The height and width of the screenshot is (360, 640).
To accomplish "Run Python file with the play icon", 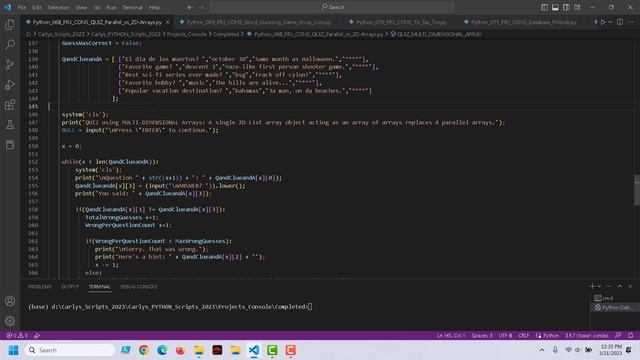I will click(x=602, y=22).
